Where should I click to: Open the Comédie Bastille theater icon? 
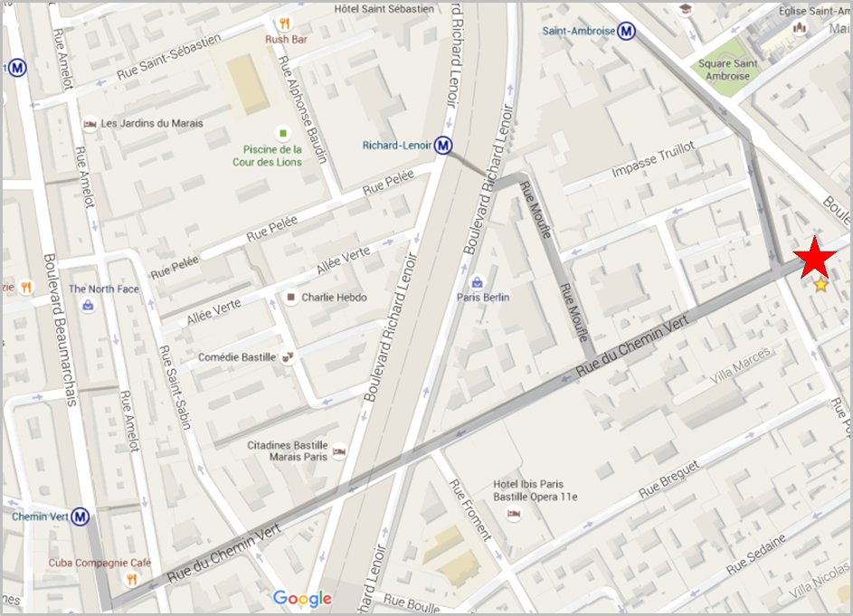pyautogui.click(x=288, y=357)
